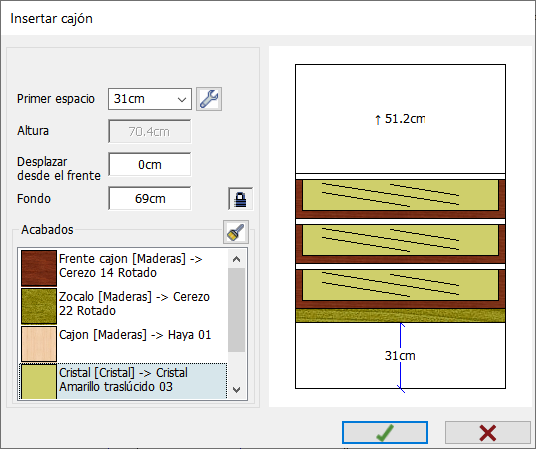Select the Cristal Amarillo traslúcido 03 swatch

pyautogui.click(x=39, y=381)
